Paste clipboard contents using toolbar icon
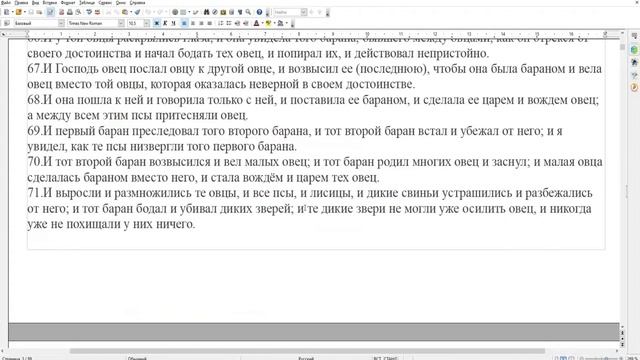This screenshot has width=640, height=360. tap(125, 12)
